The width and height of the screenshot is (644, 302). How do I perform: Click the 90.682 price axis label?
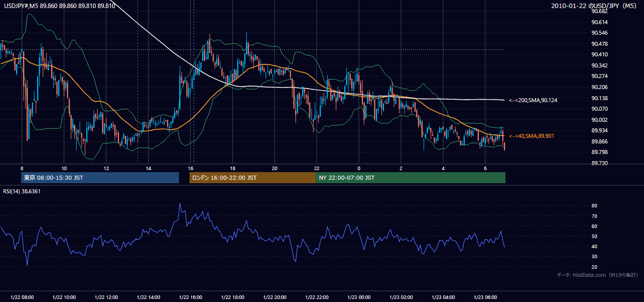[599, 11]
